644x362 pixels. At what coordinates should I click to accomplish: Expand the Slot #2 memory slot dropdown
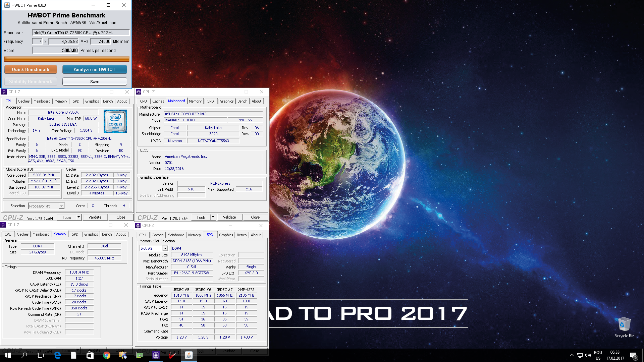(165, 248)
